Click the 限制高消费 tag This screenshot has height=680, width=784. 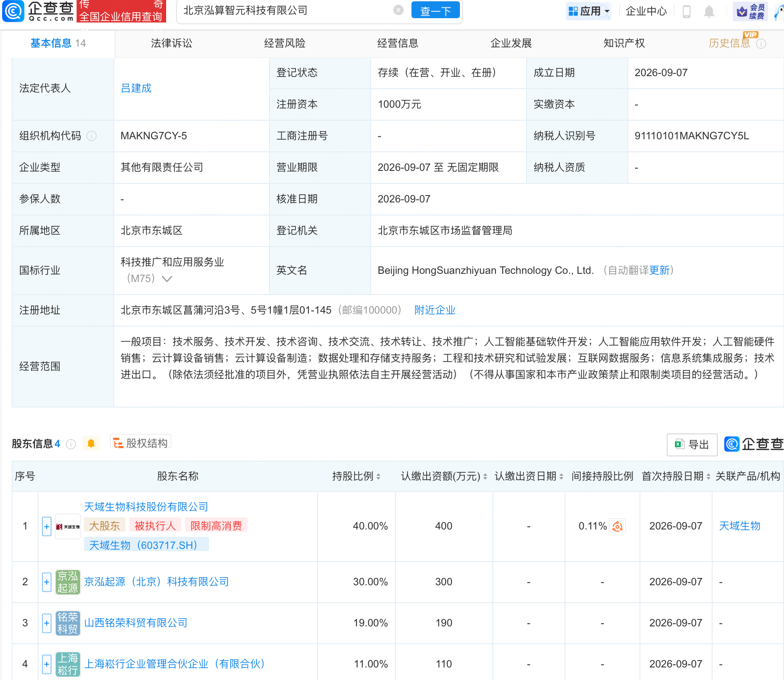(x=216, y=526)
